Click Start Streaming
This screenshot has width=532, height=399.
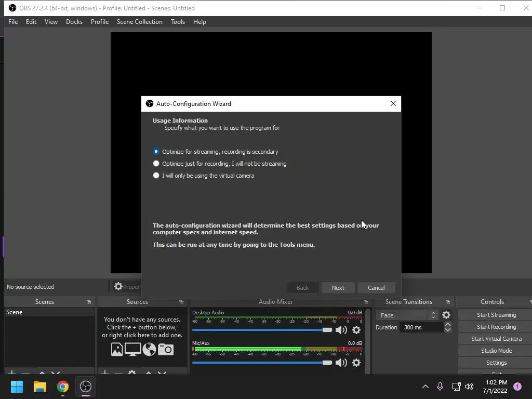tap(496, 315)
